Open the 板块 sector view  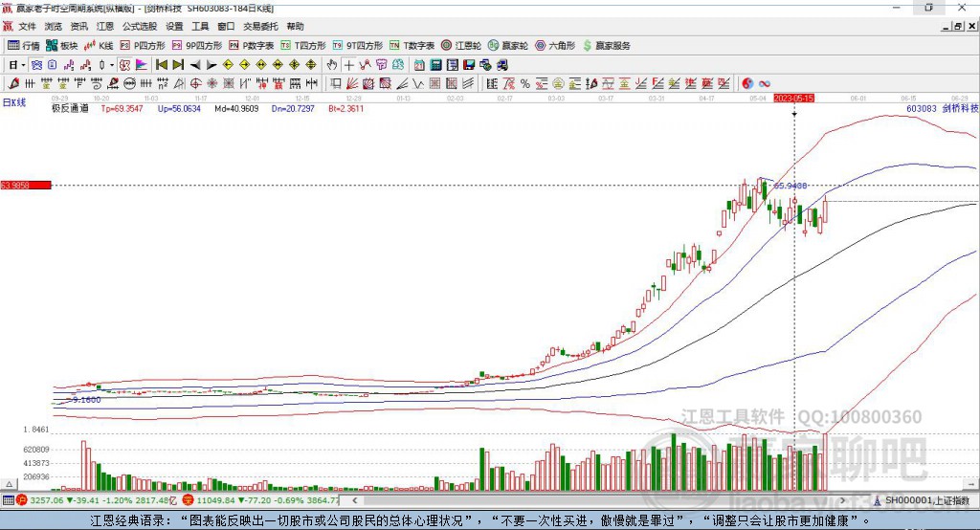click(x=61, y=46)
